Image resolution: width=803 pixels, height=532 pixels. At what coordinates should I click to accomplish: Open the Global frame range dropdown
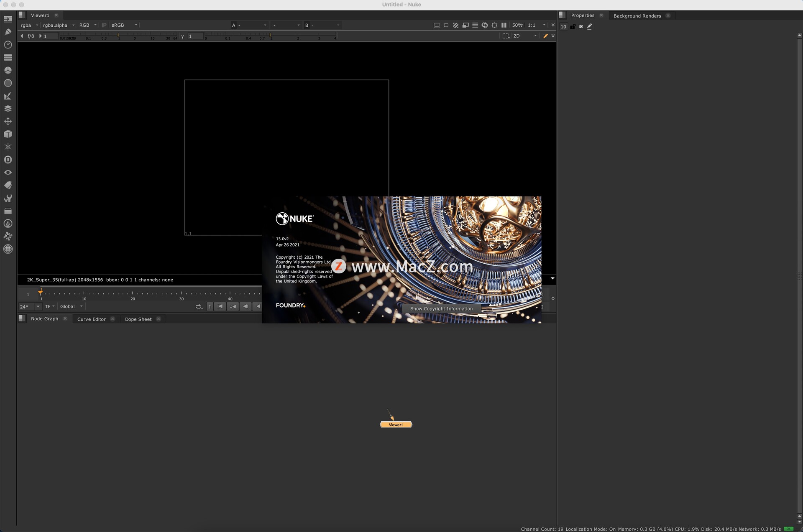tap(72, 307)
